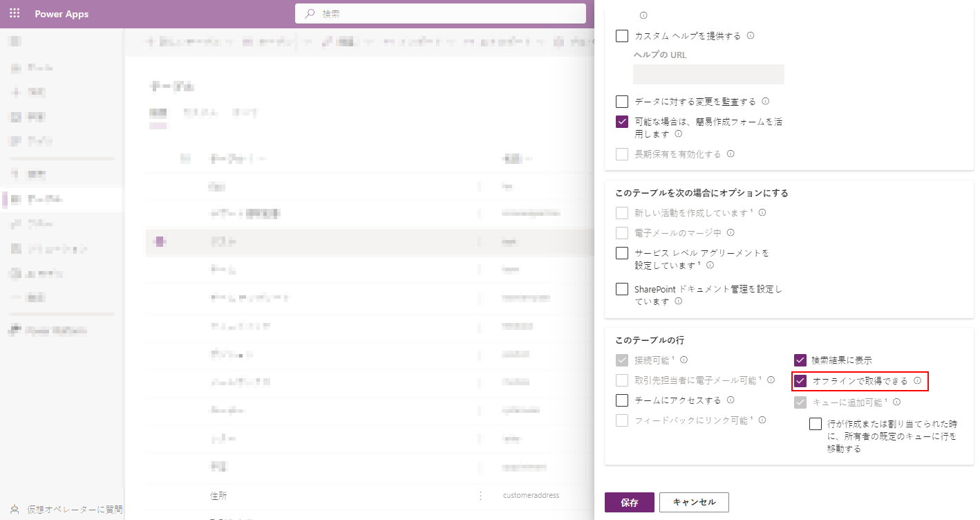Open info icon beside チームにアクセスする
Screen dimensions: 980x520
click(731, 400)
